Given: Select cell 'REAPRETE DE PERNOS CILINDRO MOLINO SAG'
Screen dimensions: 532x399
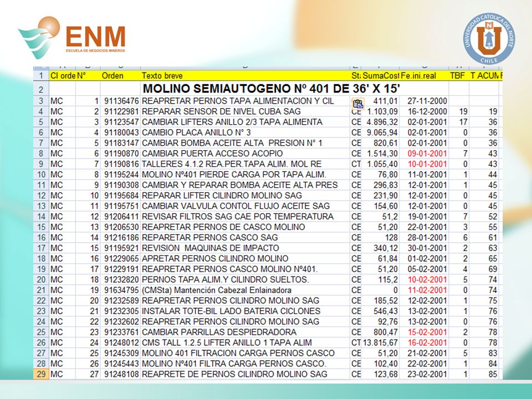Looking at the screenshot, I should point(245,374).
